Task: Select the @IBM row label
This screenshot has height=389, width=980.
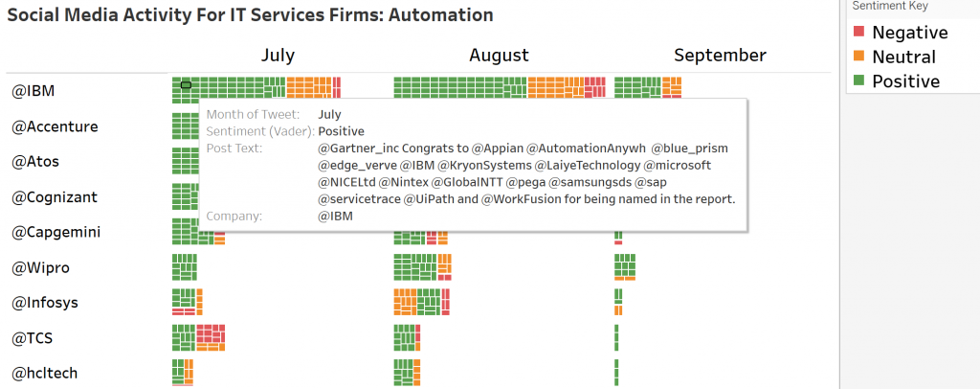Action: [x=33, y=91]
